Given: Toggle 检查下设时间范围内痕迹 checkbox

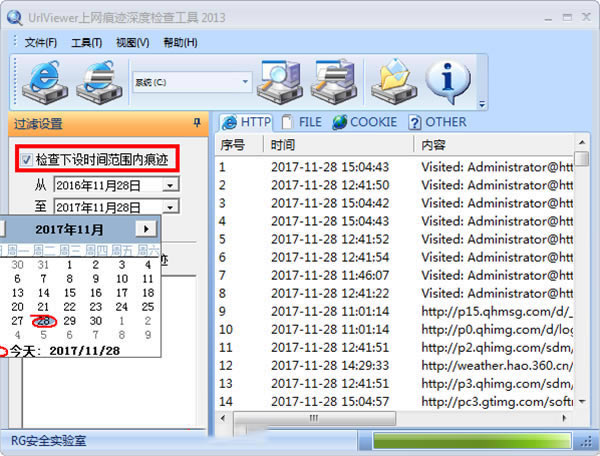Looking at the screenshot, I should 26,159.
